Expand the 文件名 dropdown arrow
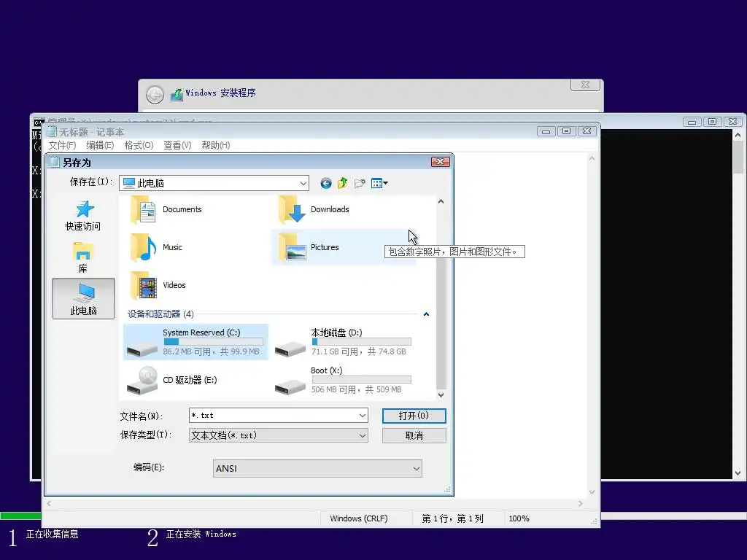Viewport: 747px width, 560px height. click(363, 416)
